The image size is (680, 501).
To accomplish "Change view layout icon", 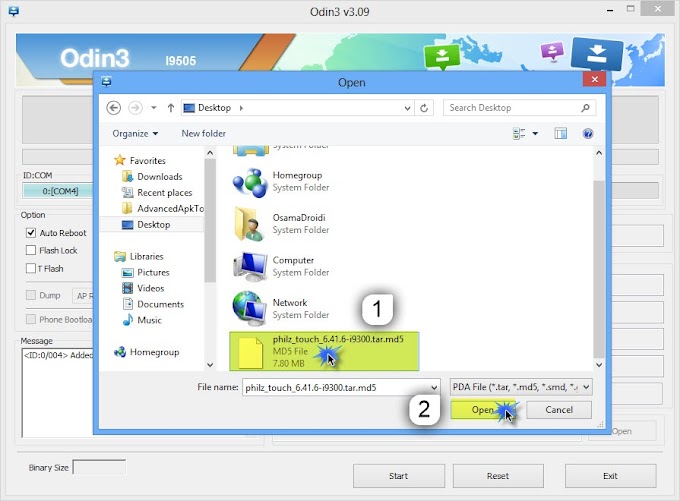I will point(519,134).
